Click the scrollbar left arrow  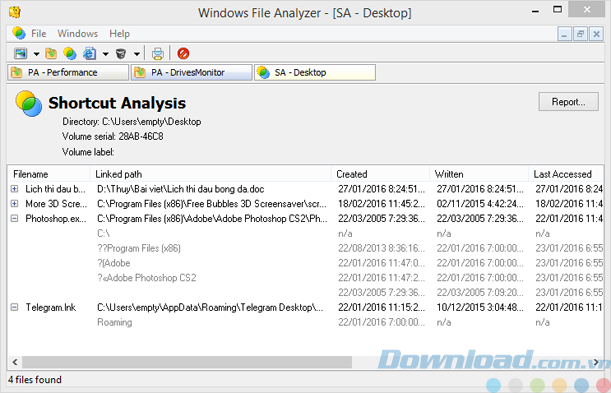tap(15, 362)
